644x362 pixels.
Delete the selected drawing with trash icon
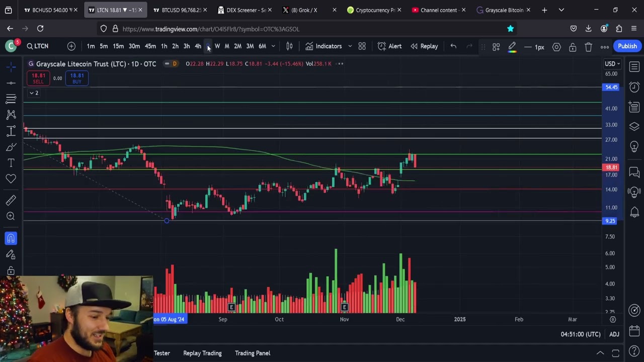[x=589, y=47]
